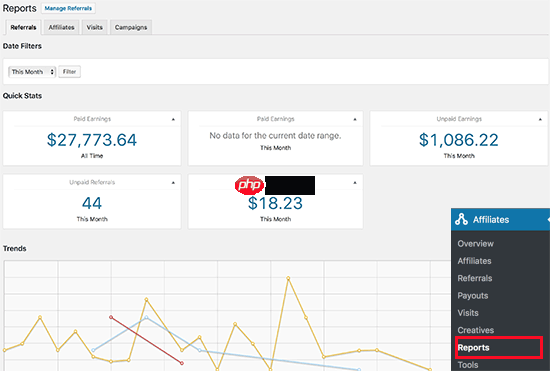The height and width of the screenshot is (371, 550).
Task: Open Overview in Affiliates sidebar menu
Action: coord(475,243)
